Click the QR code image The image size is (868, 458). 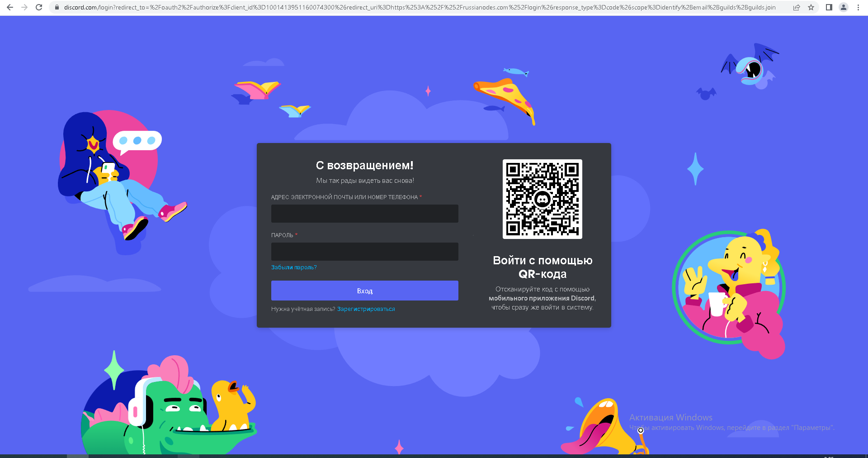tap(542, 199)
